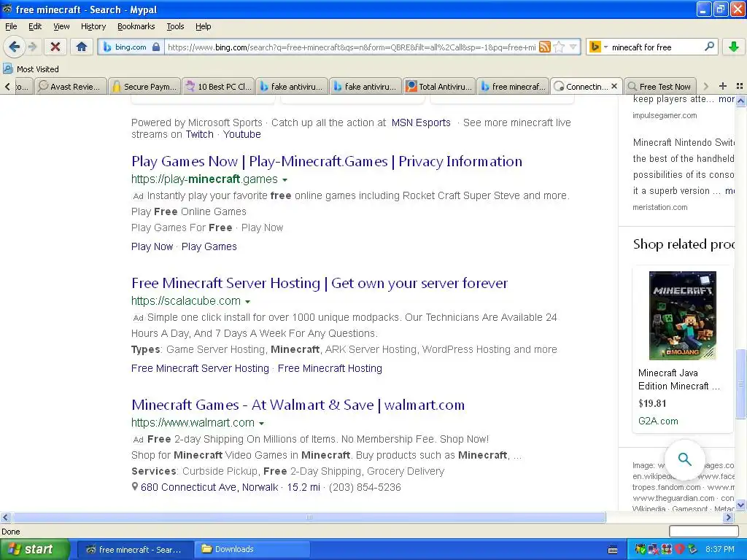Follow the MSN Esports link
747x560 pixels.
tap(421, 122)
